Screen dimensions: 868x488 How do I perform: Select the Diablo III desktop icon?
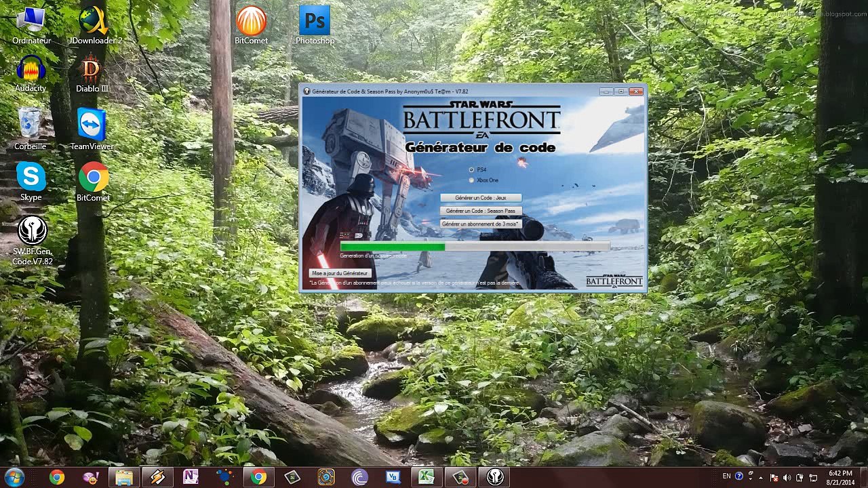92,74
